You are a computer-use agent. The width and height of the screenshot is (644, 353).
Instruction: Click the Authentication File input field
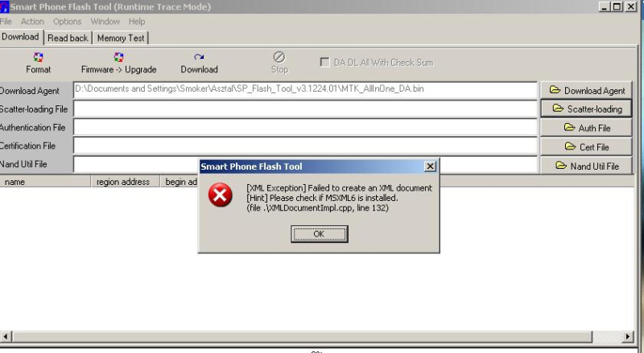305,127
